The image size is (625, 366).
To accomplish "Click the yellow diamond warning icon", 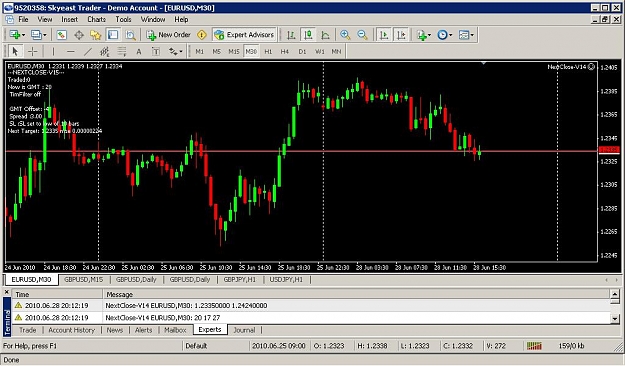I will pyautogui.click(x=202, y=35).
